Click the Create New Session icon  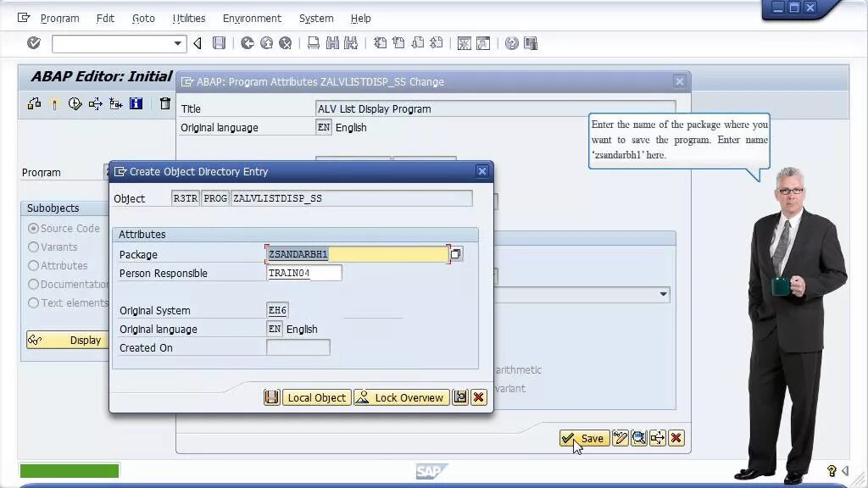[465, 43]
